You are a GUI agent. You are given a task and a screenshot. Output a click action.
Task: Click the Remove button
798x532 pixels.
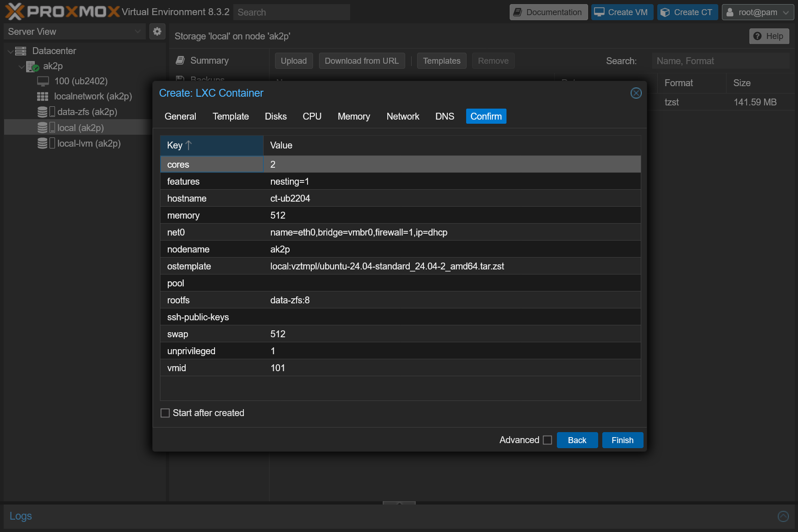point(493,61)
